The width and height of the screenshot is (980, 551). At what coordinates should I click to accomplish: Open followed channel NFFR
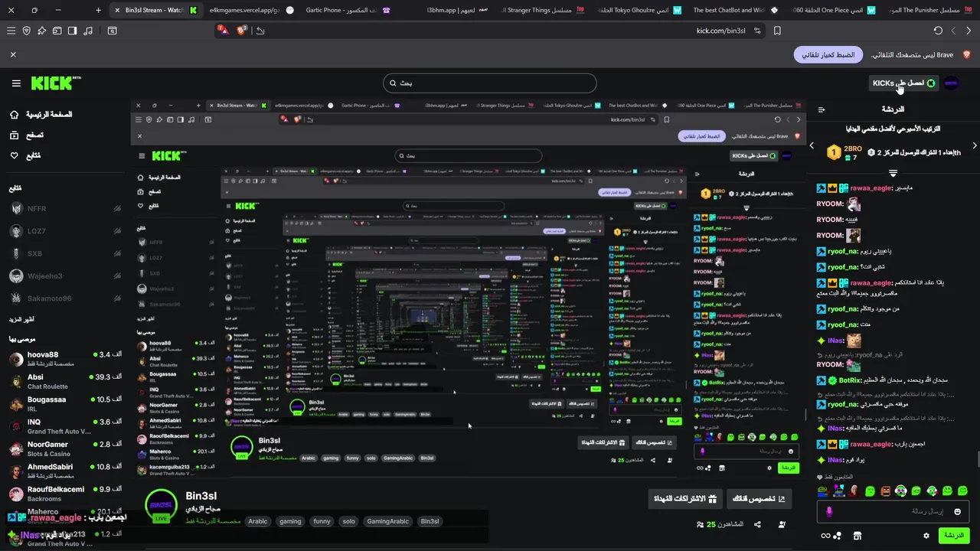(65, 208)
